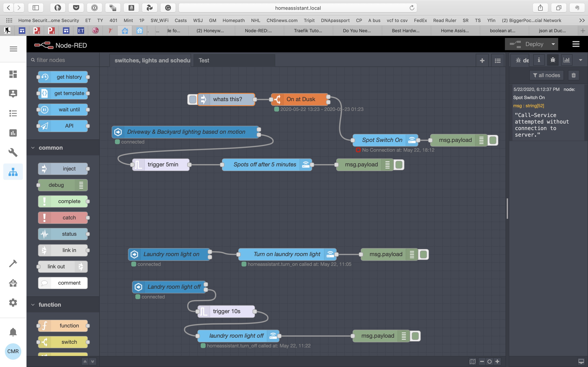The height and width of the screenshot is (367, 588).
Task: Select the bug icon to view debug messages
Action: 552,60
